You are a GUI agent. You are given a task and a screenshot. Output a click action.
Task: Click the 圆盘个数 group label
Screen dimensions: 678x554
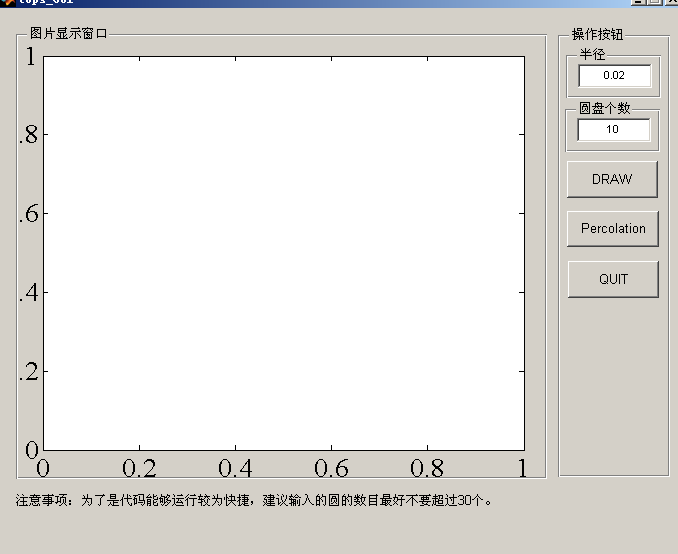coord(604,108)
